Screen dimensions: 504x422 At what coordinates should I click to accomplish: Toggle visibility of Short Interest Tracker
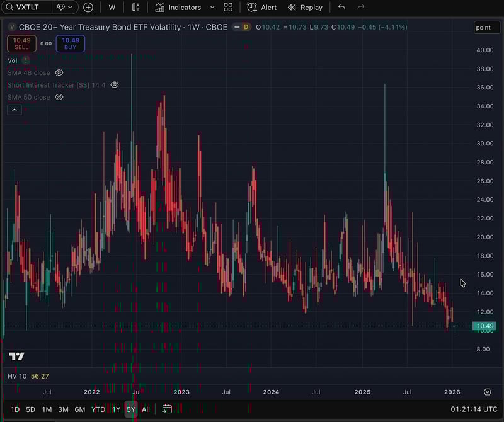[x=115, y=85]
